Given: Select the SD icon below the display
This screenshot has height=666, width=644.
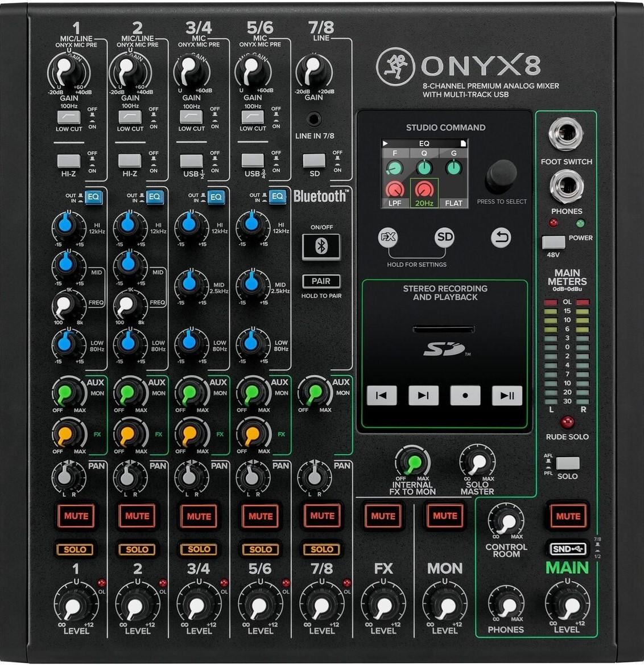Looking at the screenshot, I should (445, 238).
